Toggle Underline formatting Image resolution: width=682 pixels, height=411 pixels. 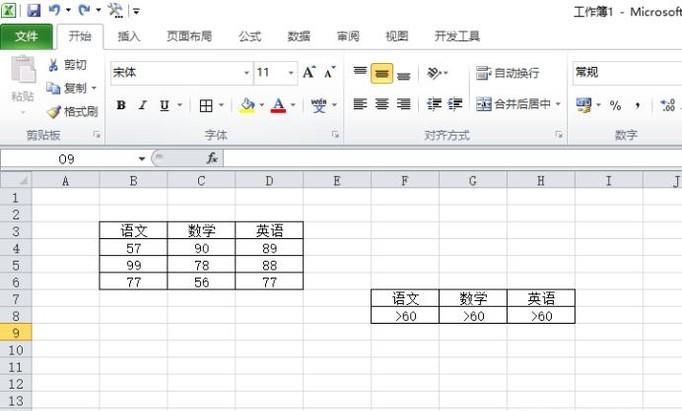pos(164,105)
